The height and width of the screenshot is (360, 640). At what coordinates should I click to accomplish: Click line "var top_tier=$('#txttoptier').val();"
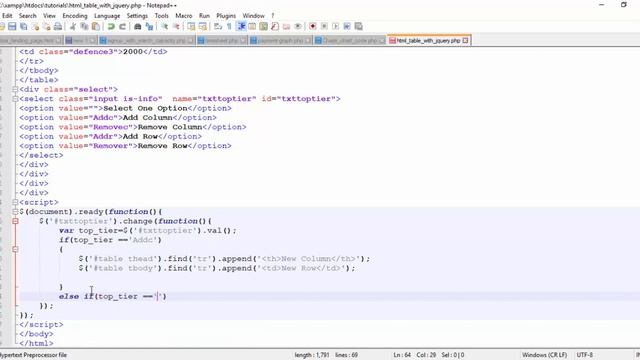coord(148,230)
